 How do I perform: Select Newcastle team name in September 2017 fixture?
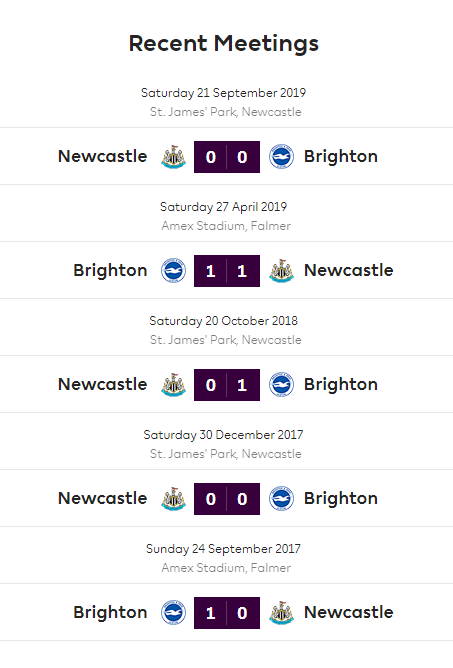pyautogui.click(x=349, y=612)
